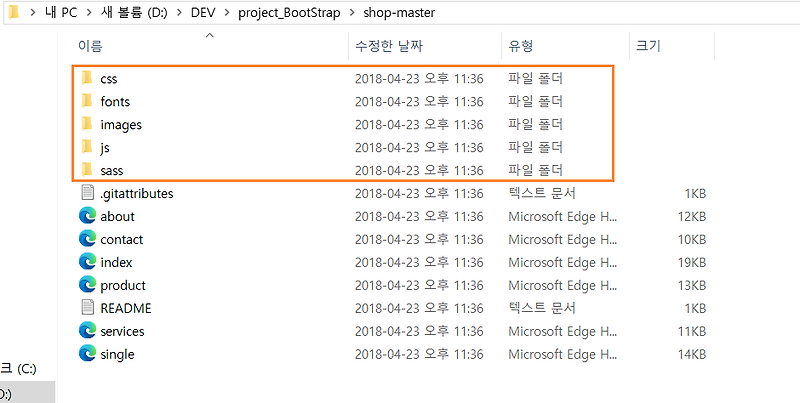Click 텍스트 문서 type of README
This screenshot has height=403, width=800.
click(x=542, y=308)
